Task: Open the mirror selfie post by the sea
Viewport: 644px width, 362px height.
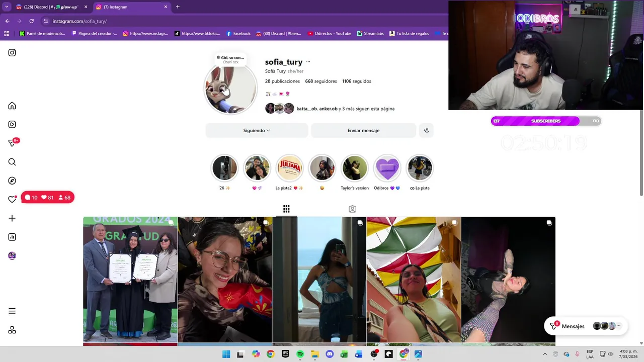Action: (x=319, y=280)
